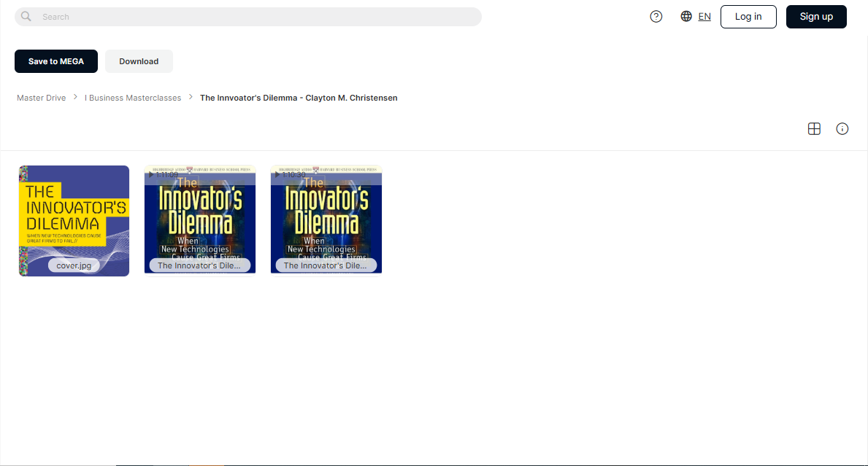
Task: Click Save to MEGA button
Action: coord(56,61)
